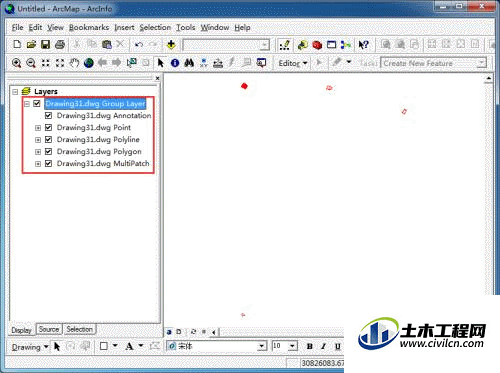The width and height of the screenshot is (500, 373).
Task: Choose the New Rectangle drawing tool
Action: tap(104, 346)
